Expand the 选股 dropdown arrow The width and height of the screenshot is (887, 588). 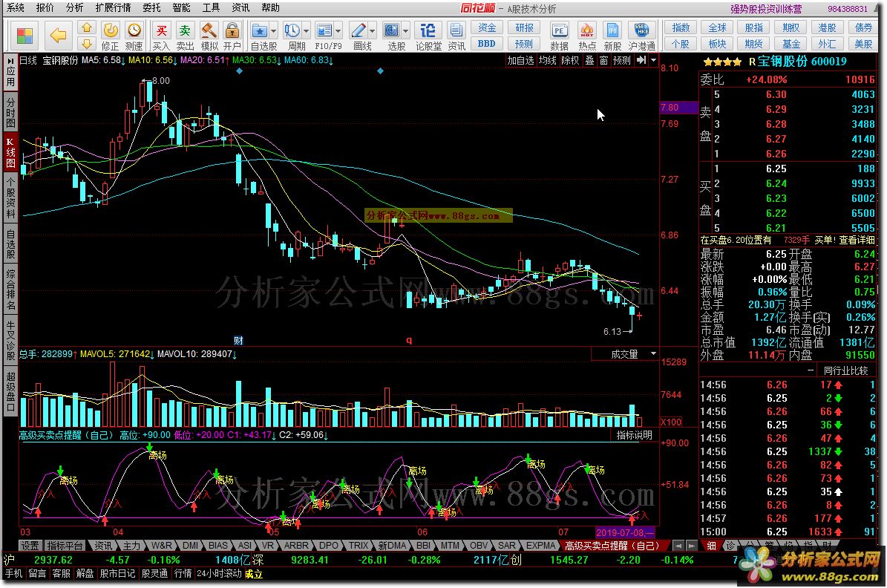coord(405,30)
